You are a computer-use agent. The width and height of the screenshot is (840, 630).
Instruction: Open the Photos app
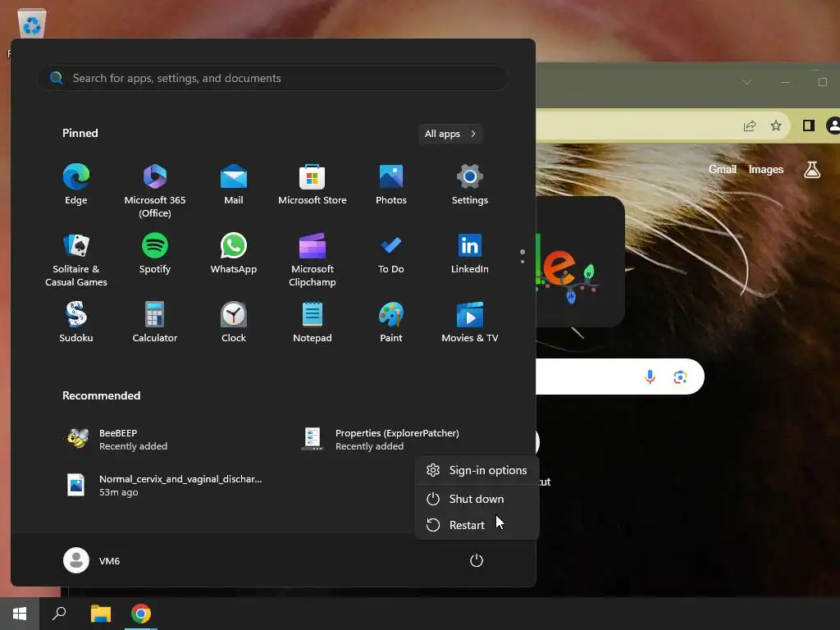coord(391,185)
